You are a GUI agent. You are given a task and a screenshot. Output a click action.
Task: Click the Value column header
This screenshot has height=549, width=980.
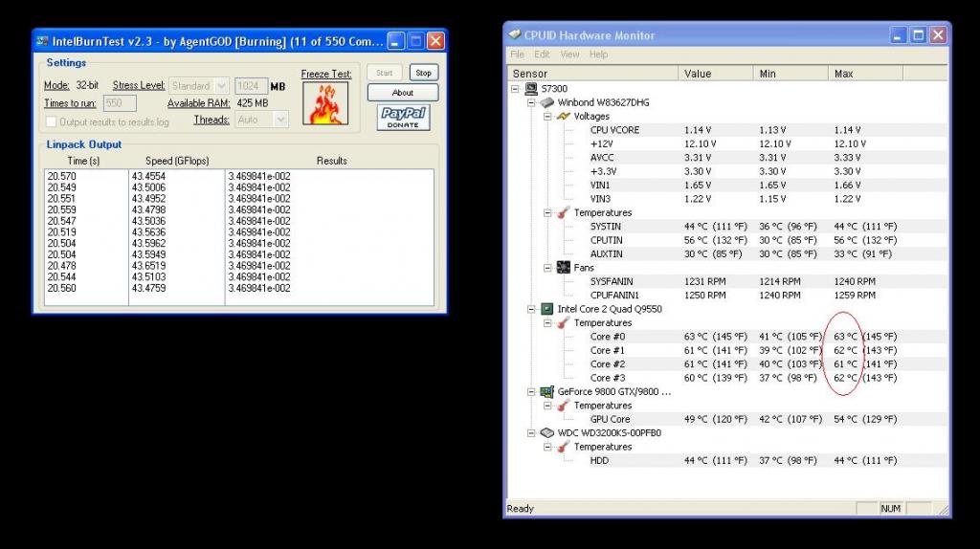point(716,74)
